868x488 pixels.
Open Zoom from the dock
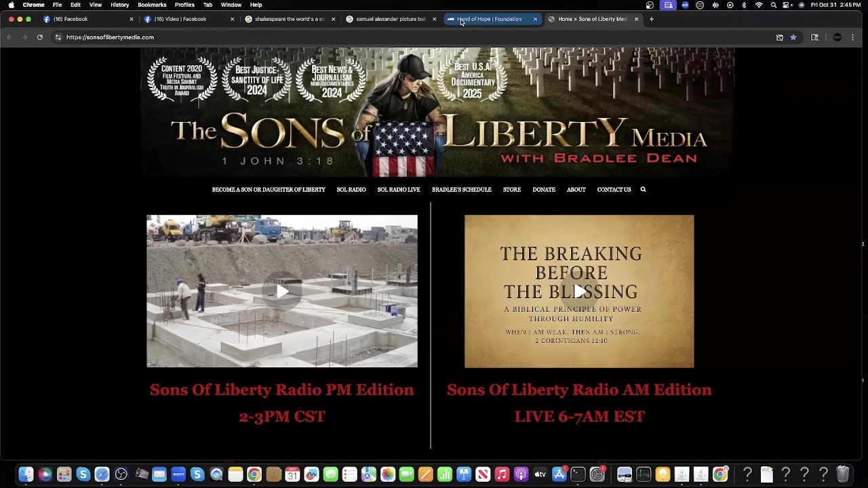[x=178, y=474]
